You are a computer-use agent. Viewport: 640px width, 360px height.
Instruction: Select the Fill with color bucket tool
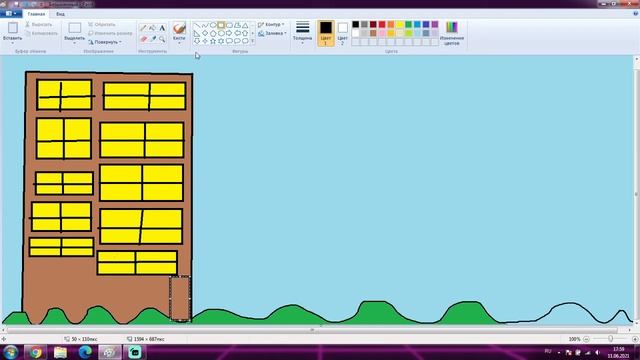153,28
